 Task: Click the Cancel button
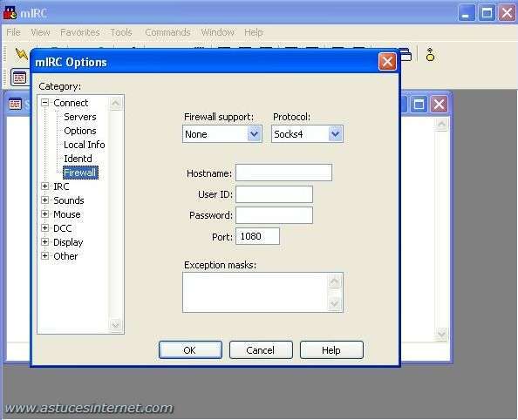pos(261,350)
